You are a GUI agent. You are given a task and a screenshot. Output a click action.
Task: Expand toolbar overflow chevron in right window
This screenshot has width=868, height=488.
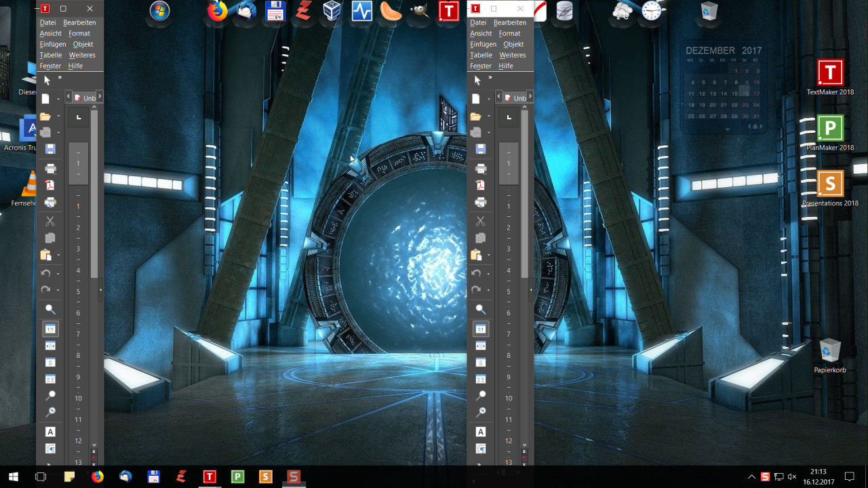[490, 78]
